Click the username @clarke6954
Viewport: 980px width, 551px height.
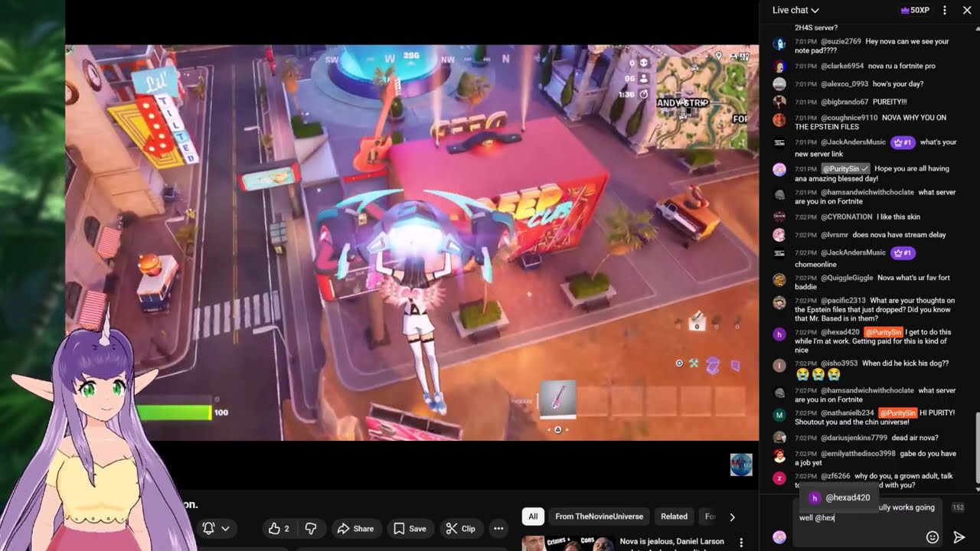pos(842,66)
